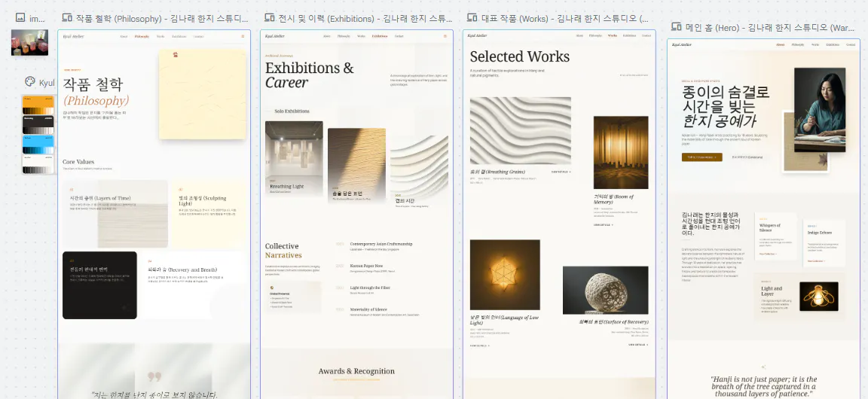Screen dimensions: 868x399
Task: Click the brown call-to-action button in Hero frame
Action: tap(702, 157)
